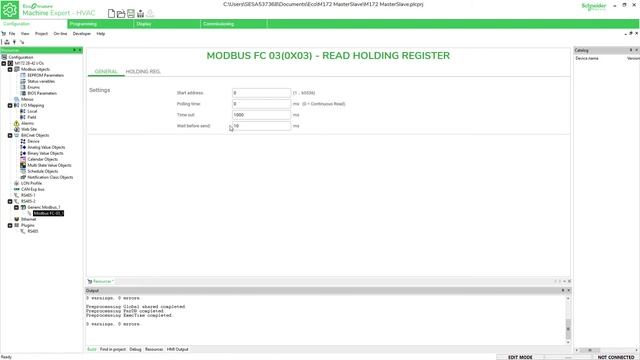Open the Enums tree node
640x360 pixels.
click(33, 87)
